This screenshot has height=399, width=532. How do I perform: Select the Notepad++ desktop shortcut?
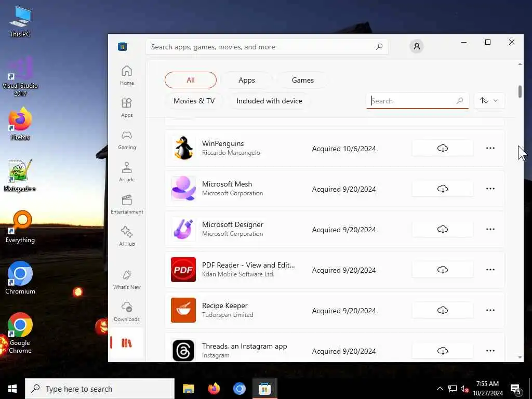click(20, 176)
